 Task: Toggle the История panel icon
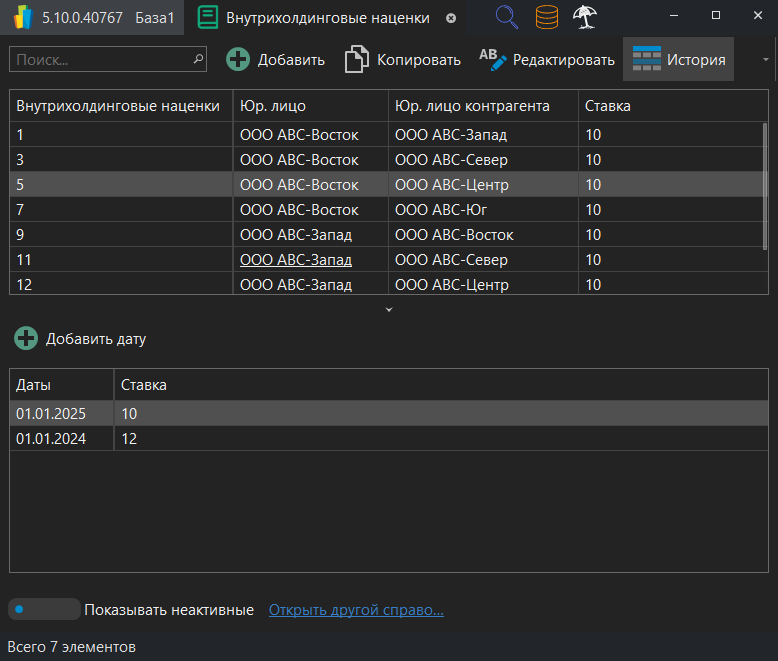pyautogui.click(x=647, y=59)
